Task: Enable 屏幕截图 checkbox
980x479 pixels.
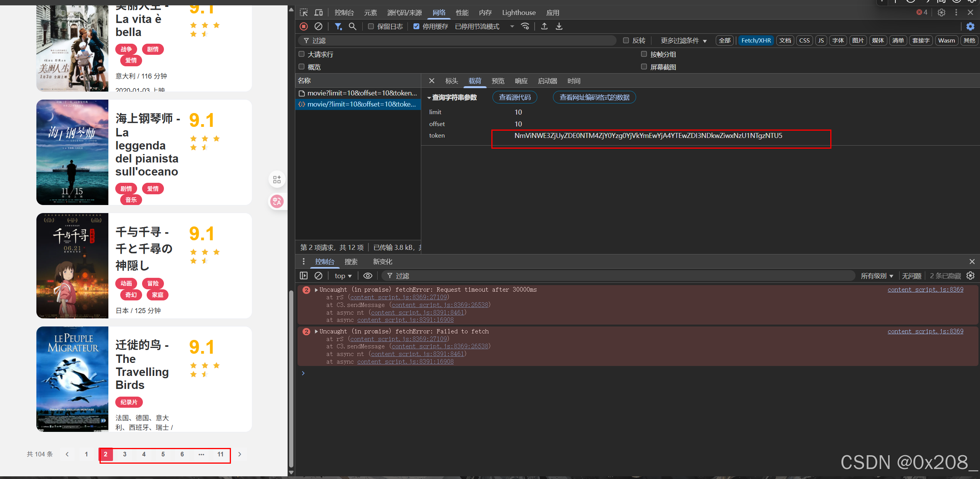Action: [x=644, y=67]
